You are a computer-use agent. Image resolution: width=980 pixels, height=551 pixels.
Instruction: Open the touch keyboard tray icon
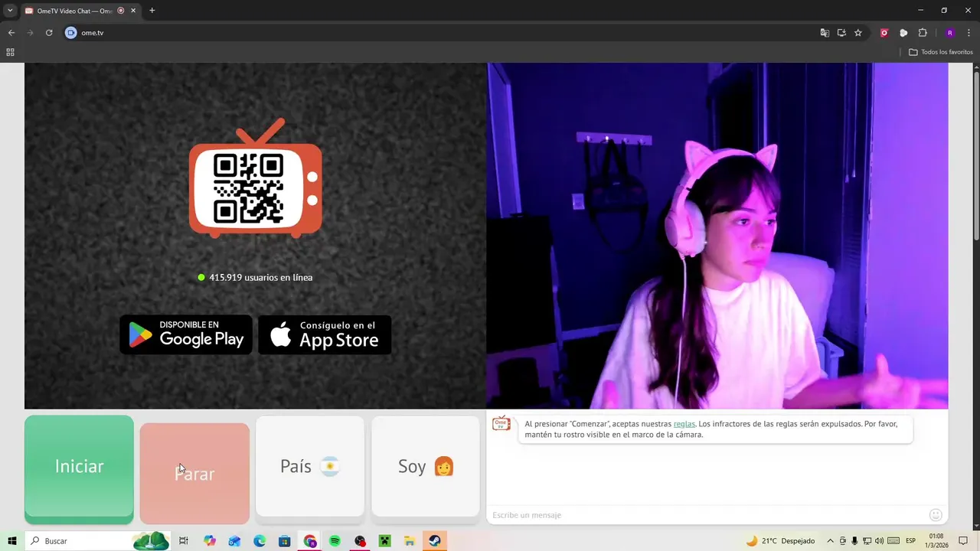[893, 541]
